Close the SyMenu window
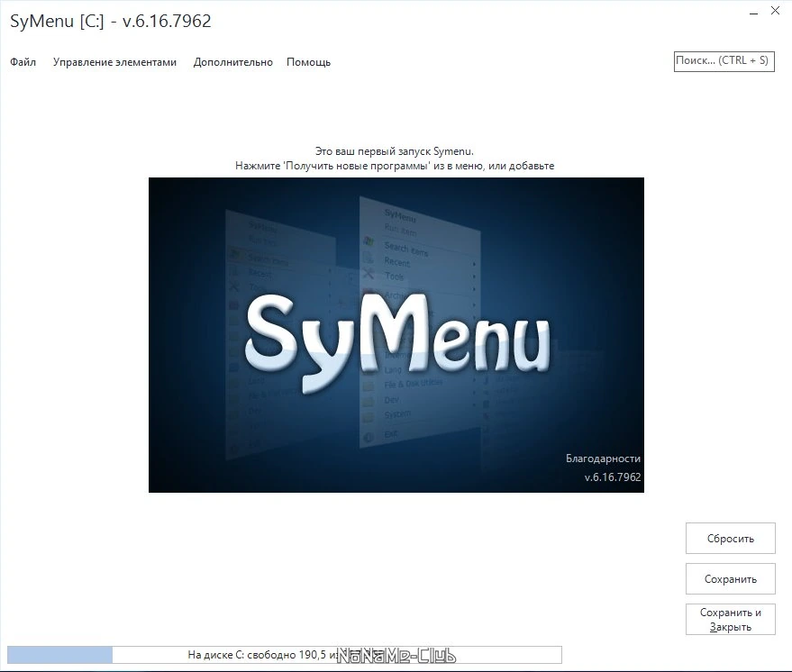 coord(776,11)
